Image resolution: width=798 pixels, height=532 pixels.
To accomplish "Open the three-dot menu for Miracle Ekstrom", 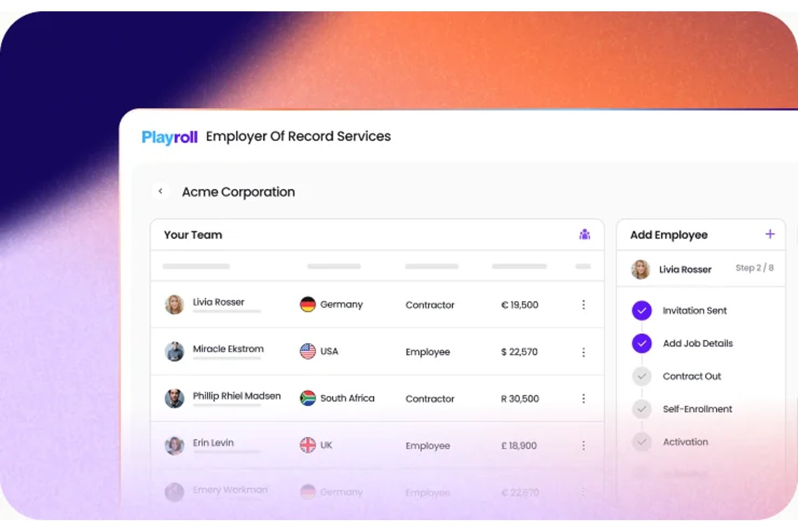I will tap(583, 352).
